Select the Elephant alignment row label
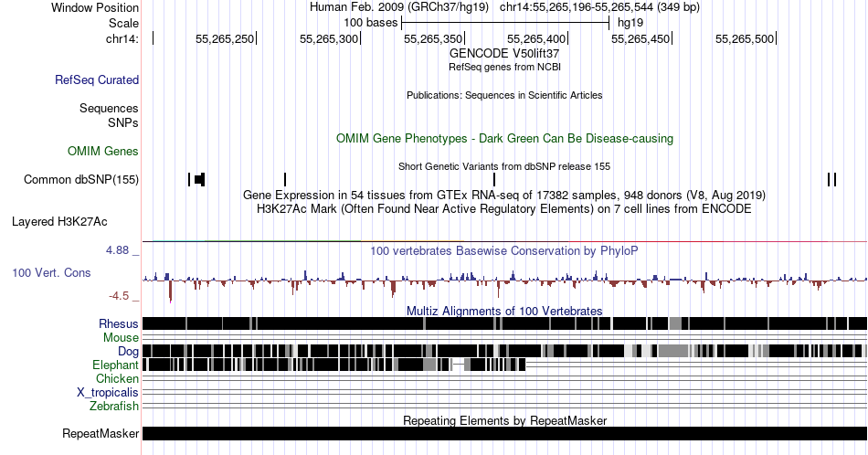This screenshot has width=868, height=455. tap(115, 365)
